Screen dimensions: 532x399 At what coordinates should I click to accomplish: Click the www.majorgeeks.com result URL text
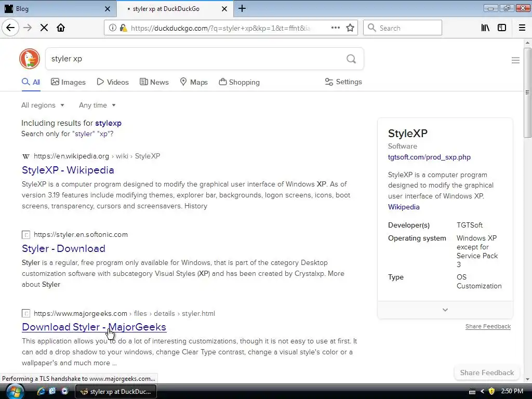pyautogui.click(x=81, y=313)
